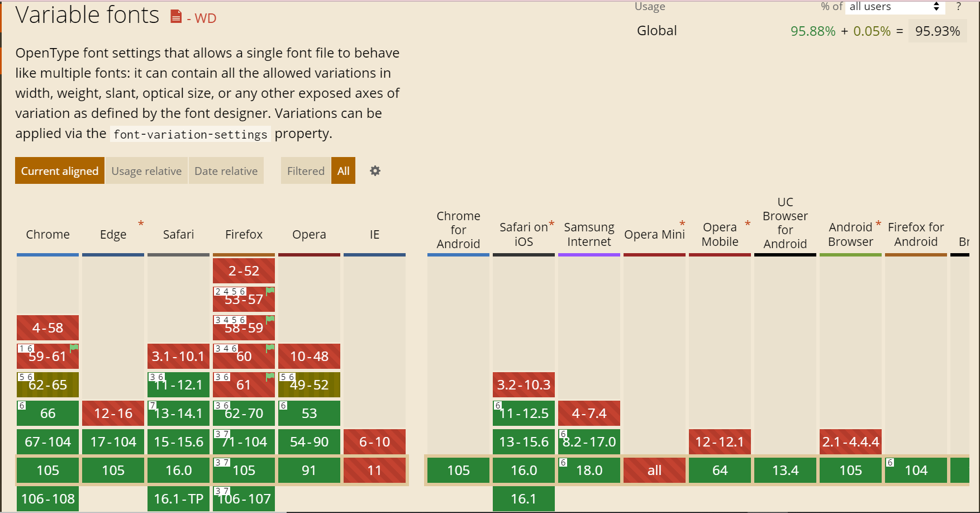Click the green flag on Chrome 59-61
The image size is (980, 513).
[74, 348]
